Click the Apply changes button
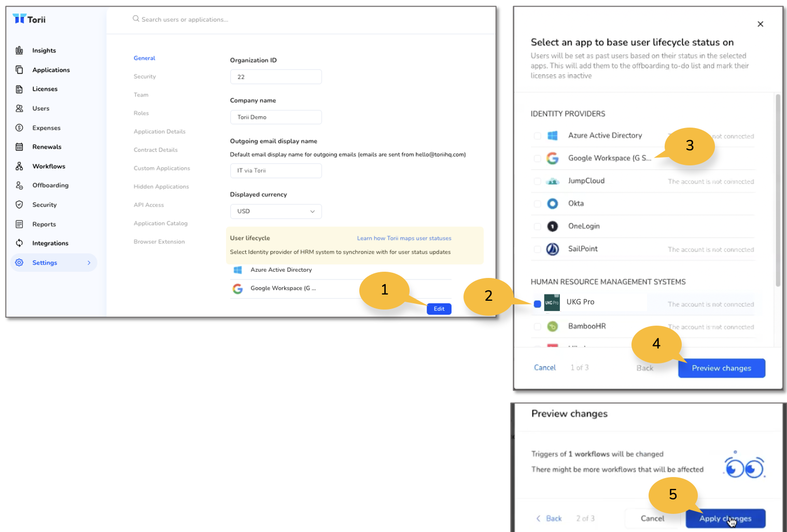787x532 pixels. [x=725, y=519]
